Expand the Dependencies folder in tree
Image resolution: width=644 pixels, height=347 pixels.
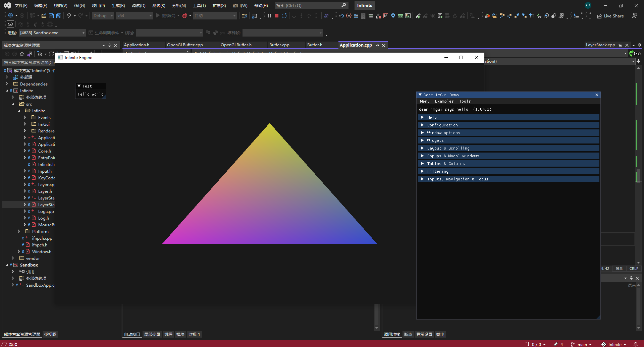click(x=7, y=84)
